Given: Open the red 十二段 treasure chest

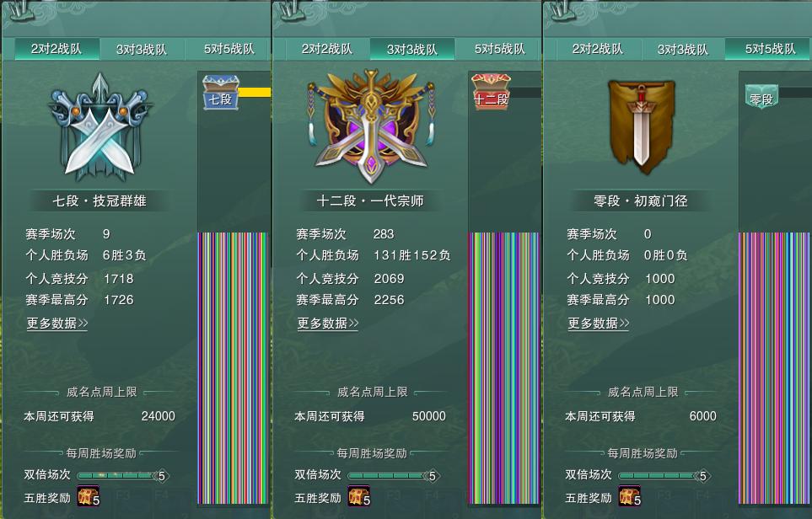Looking at the screenshot, I should (x=491, y=92).
